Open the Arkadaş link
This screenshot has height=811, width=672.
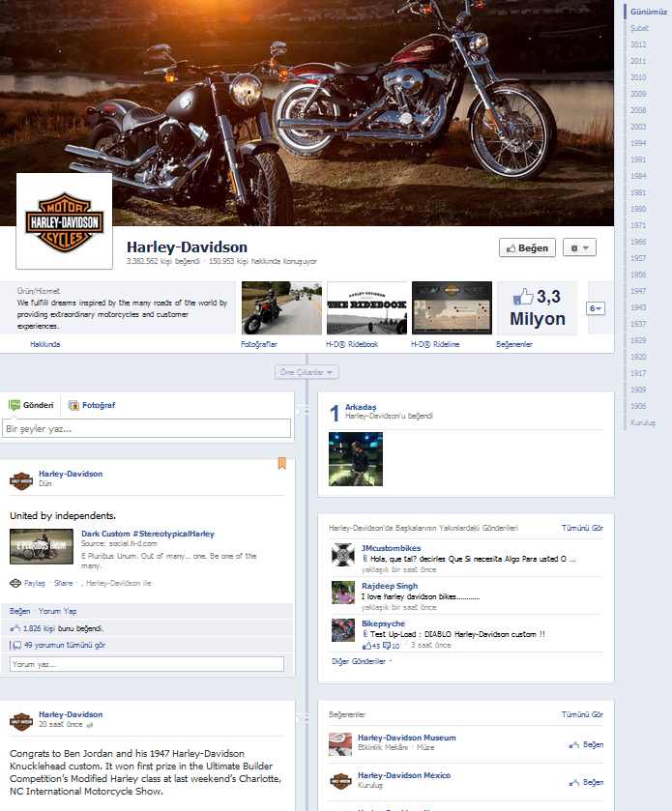[361, 407]
